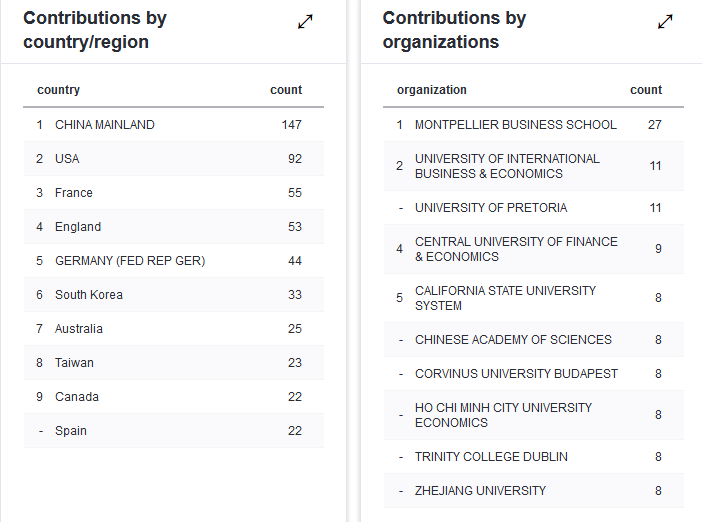Sort by the country column header
Image resolution: width=702 pixels, height=522 pixels.
click(58, 90)
